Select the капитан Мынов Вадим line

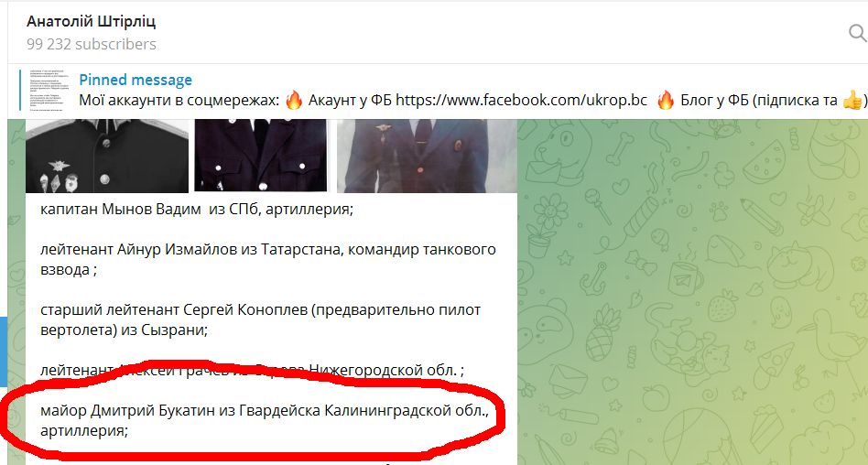click(197, 210)
